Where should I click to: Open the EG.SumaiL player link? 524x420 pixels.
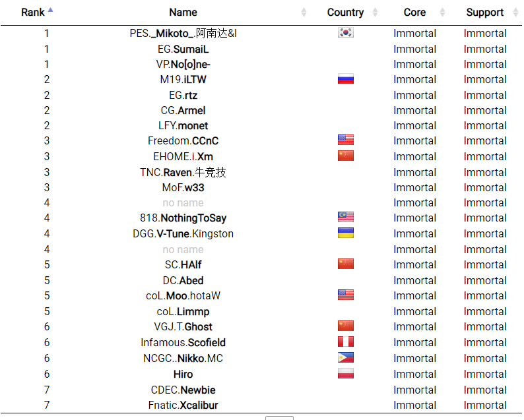coord(183,49)
